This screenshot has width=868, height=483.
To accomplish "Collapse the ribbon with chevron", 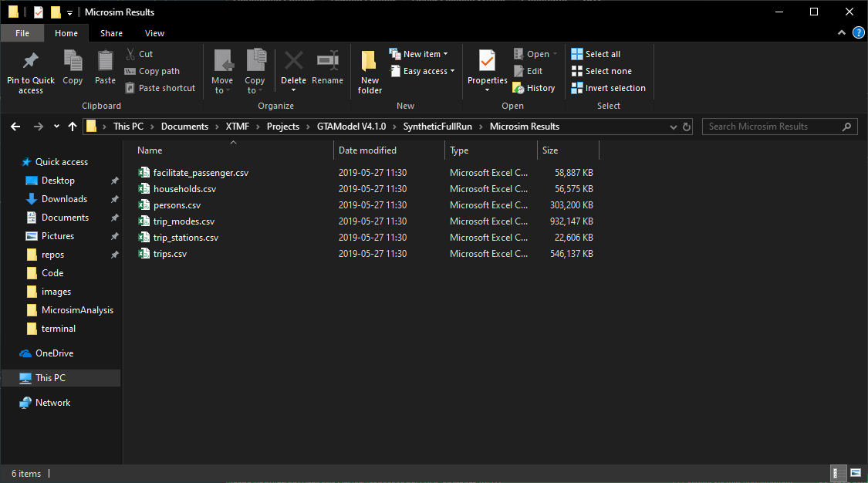I will [842, 33].
